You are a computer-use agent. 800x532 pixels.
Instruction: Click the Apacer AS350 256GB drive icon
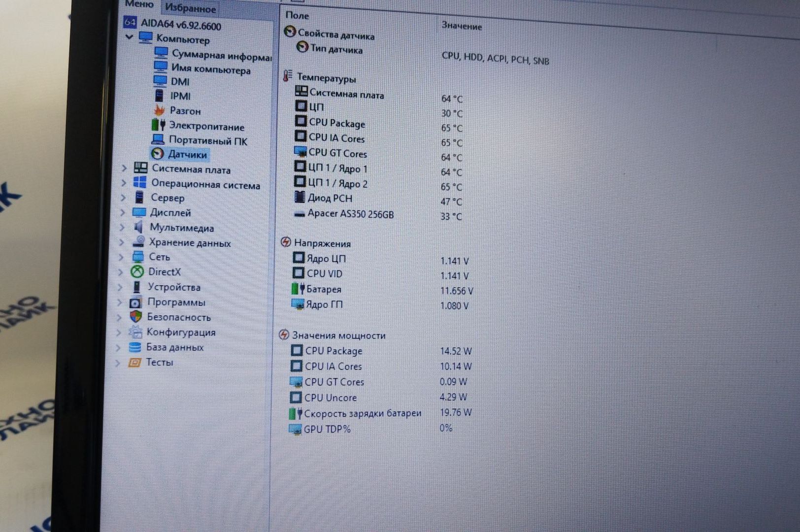tap(299, 214)
